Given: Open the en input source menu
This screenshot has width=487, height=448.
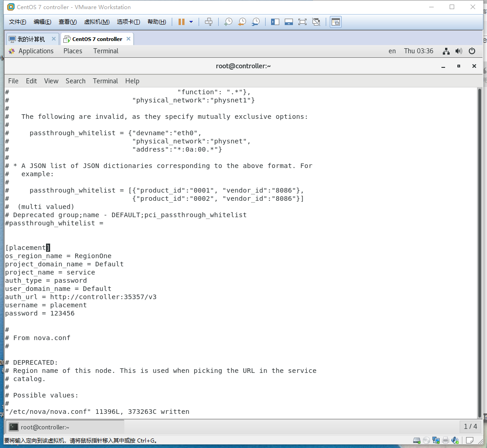Looking at the screenshot, I should [392, 51].
